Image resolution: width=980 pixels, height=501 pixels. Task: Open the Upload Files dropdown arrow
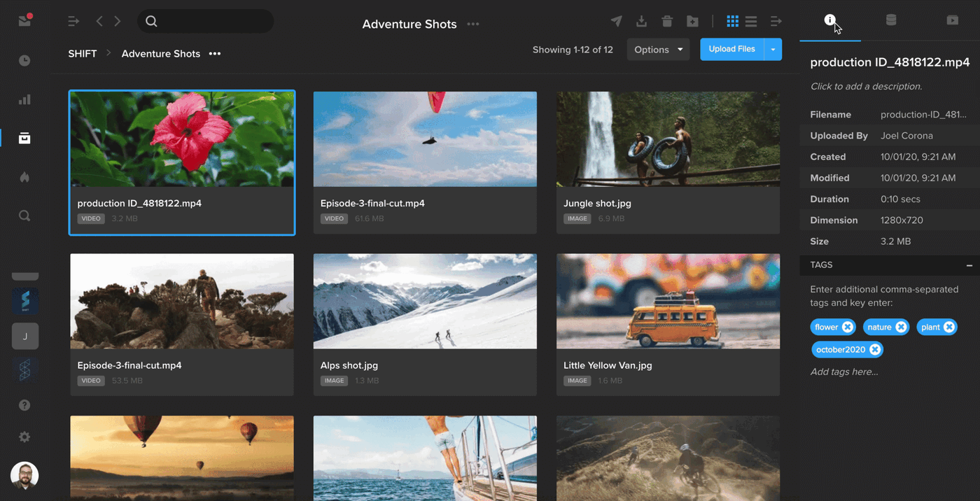[x=773, y=50]
